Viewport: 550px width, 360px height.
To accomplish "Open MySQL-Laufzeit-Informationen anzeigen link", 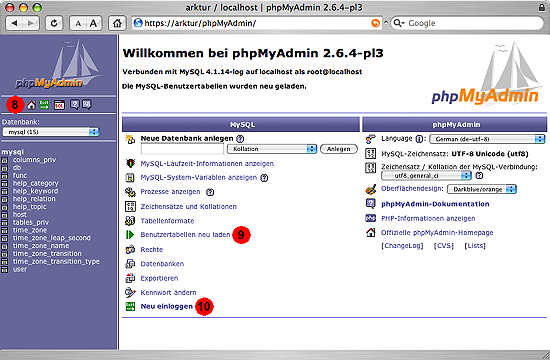I will [207, 164].
